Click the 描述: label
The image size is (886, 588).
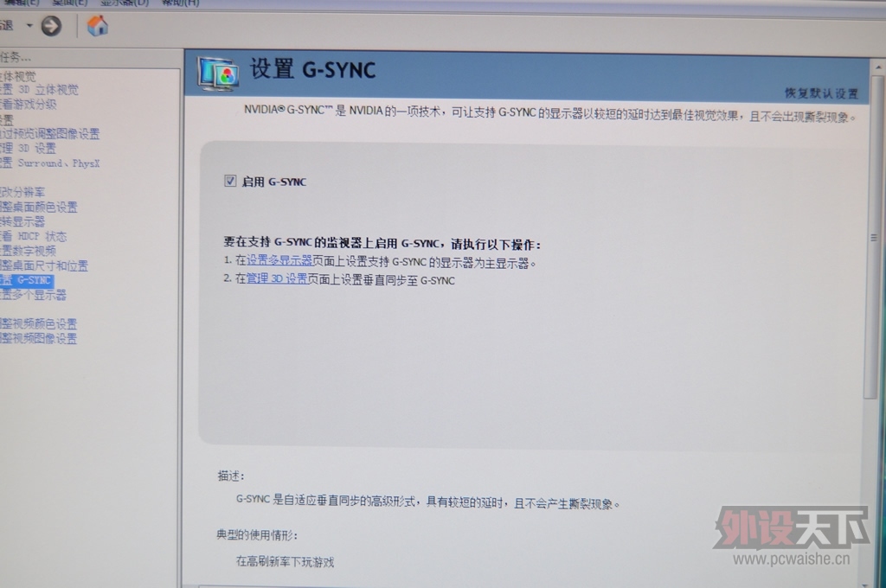230,476
